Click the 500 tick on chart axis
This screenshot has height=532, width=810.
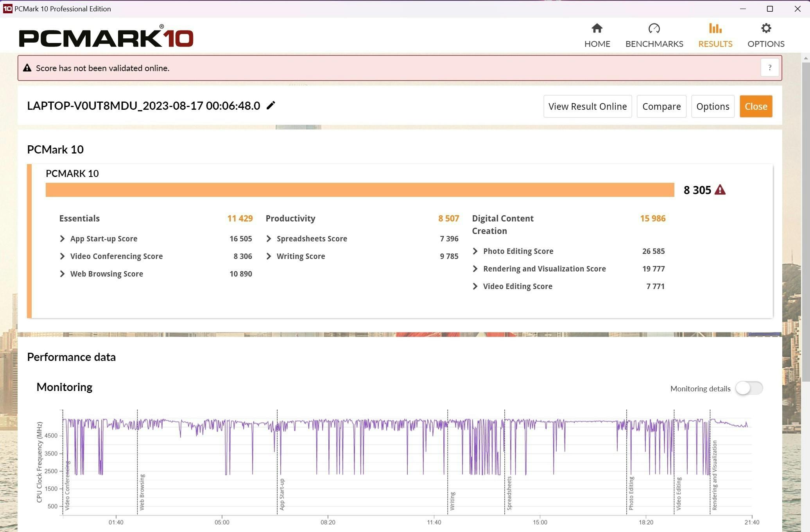coord(52,506)
